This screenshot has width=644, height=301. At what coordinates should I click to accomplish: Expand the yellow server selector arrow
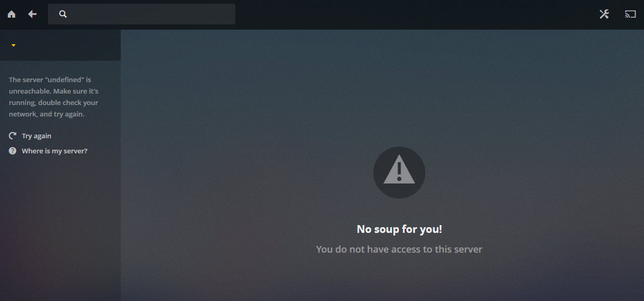coord(14,45)
